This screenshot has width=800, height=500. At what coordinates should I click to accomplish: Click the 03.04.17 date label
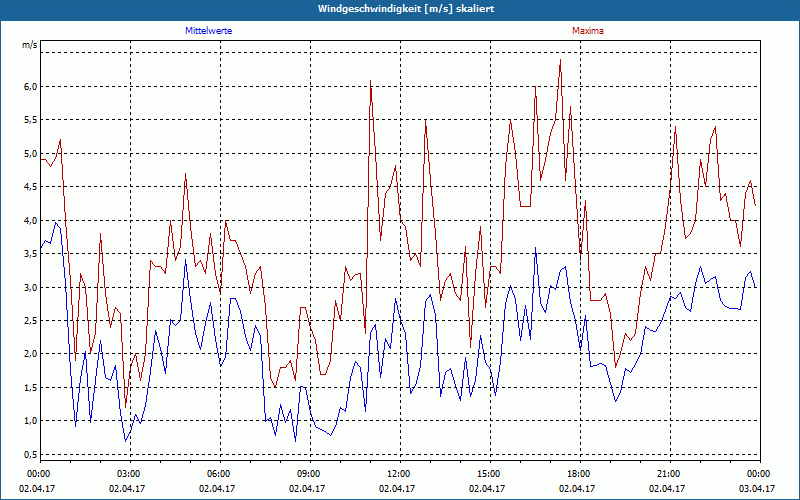point(757,488)
